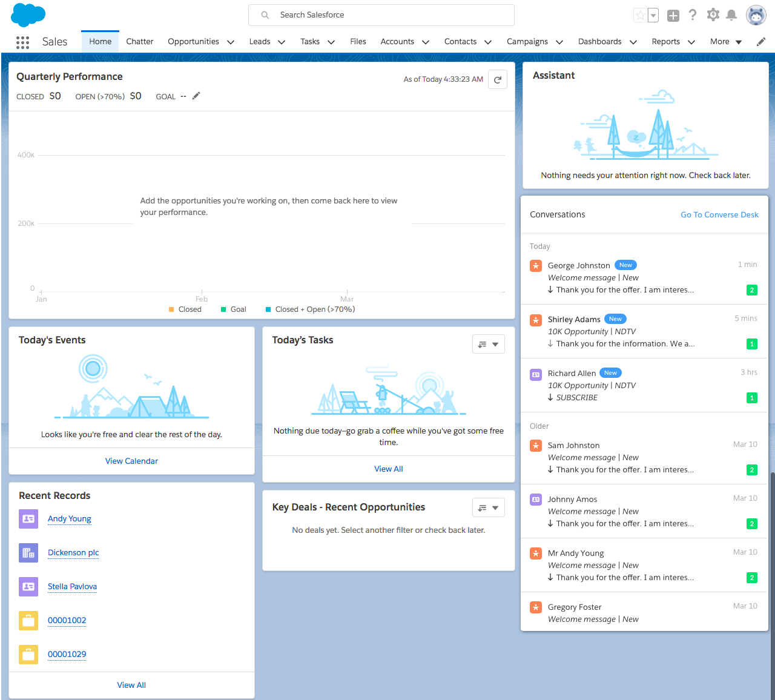The height and width of the screenshot is (700, 775).
Task: Click View All under Recent Records
Action: click(131, 685)
